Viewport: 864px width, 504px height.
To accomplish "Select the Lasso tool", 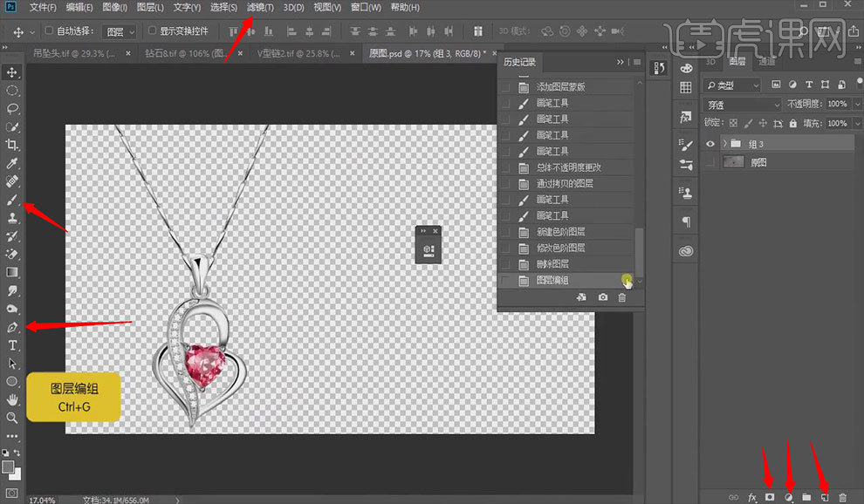I will point(11,108).
